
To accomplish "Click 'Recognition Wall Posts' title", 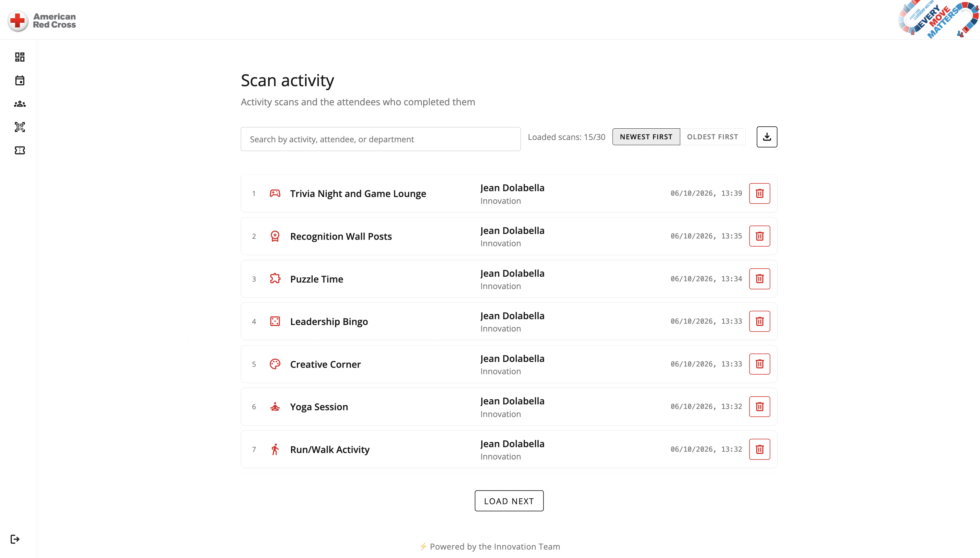I will (341, 237).
